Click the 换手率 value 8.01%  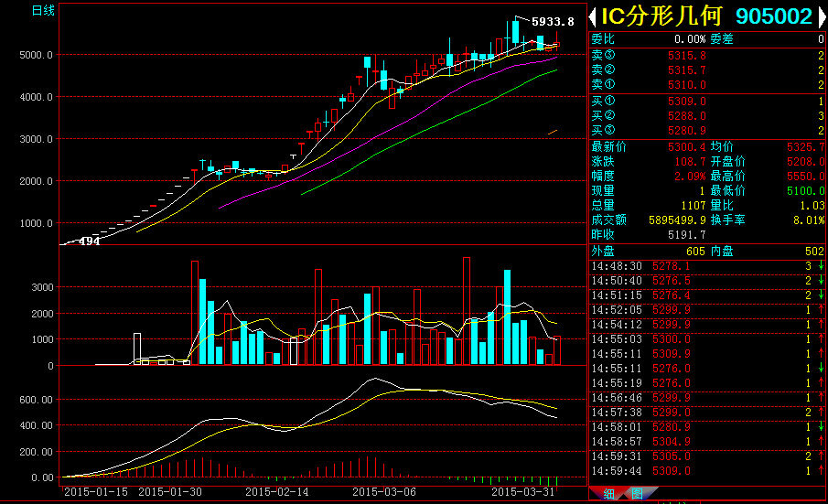click(x=809, y=220)
